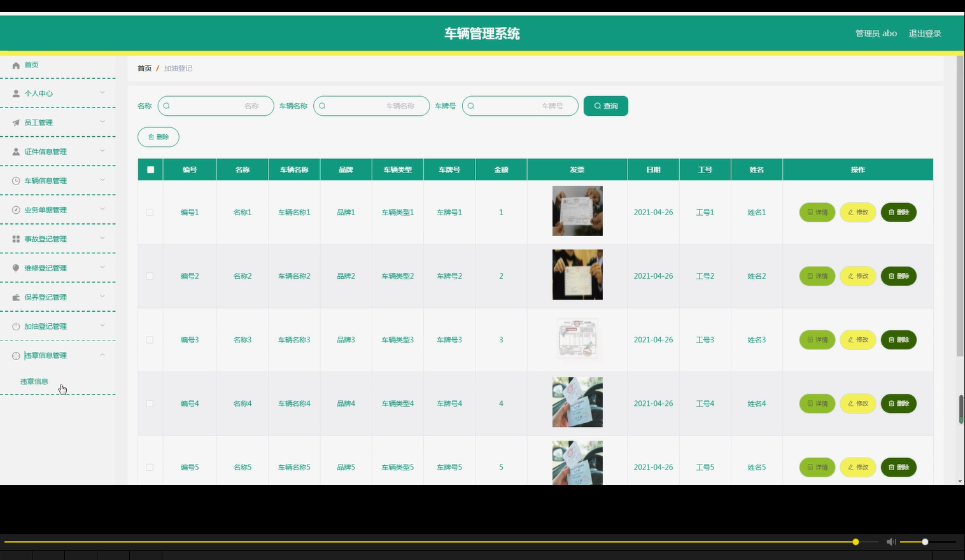Viewport: 965px width, 560px height.
Task: Select the 个人中心 person icon in sidebar
Action: (x=15, y=93)
